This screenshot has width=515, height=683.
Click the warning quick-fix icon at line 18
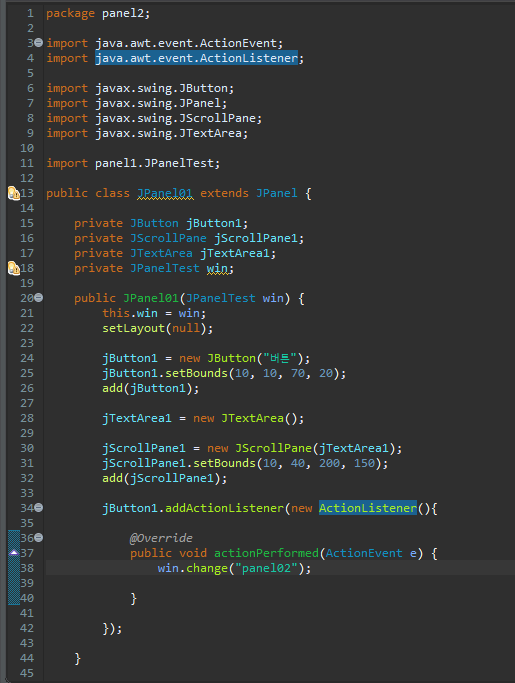pos(14,268)
